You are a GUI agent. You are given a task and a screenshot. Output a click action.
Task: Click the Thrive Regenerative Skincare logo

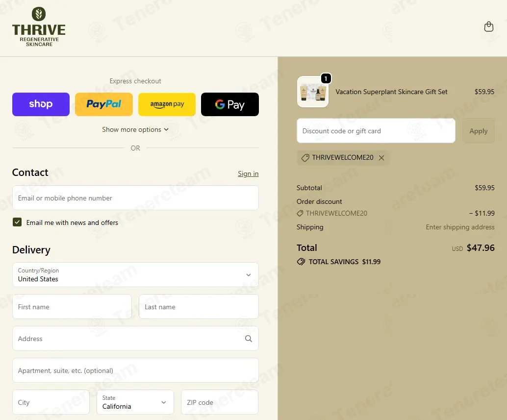click(x=39, y=27)
